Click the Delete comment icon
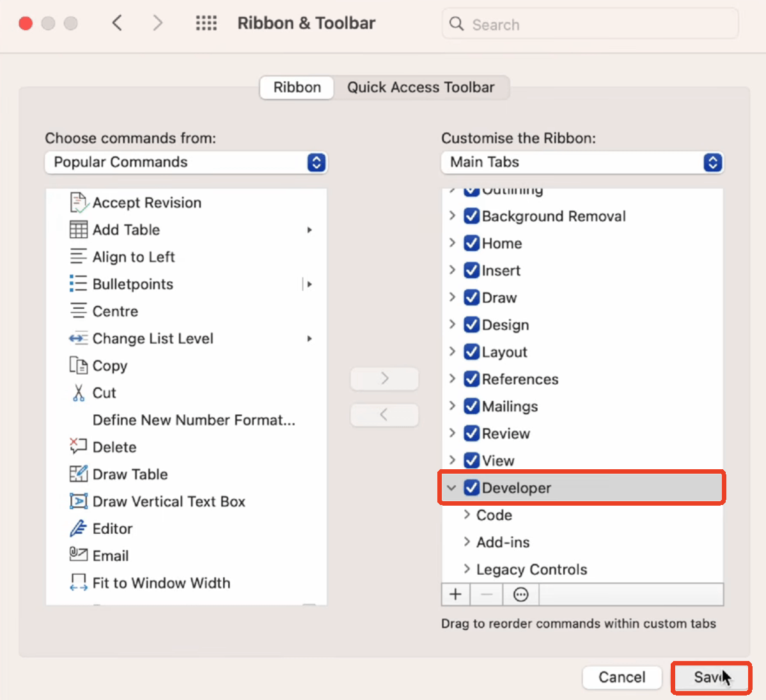 [78, 446]
